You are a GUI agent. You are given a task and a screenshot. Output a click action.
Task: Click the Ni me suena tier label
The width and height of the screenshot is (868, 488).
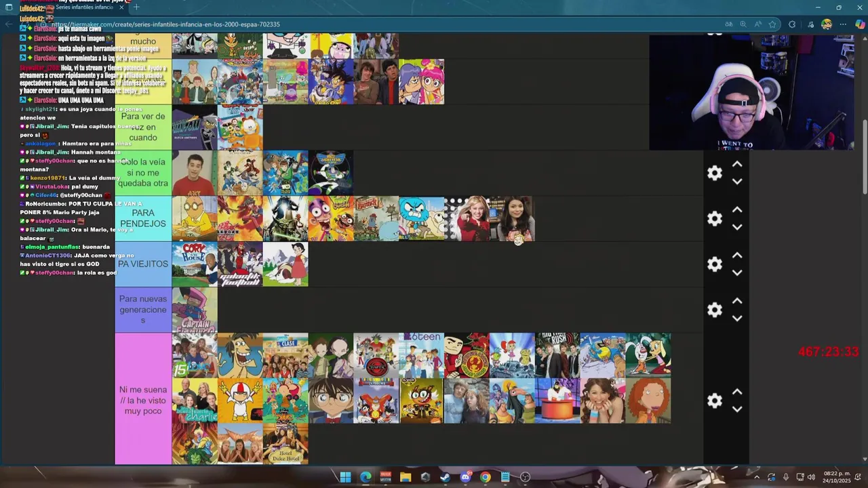pyautogui.click(x=143, y=399)
